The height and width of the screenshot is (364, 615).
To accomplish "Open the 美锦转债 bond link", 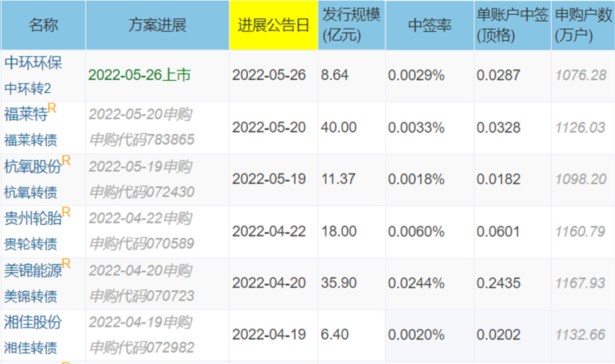I will 31,296.
